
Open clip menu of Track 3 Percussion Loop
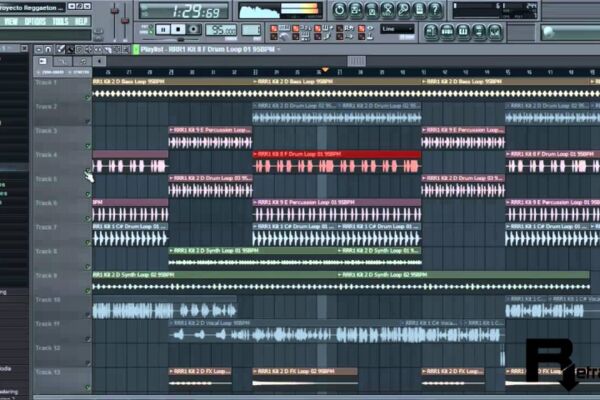171,130
